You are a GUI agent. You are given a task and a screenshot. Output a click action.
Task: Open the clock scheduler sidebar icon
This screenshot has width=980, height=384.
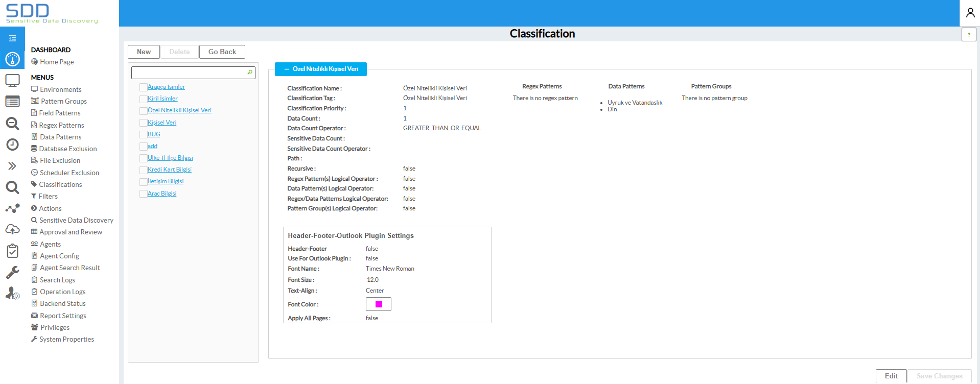tap(12, 145)
